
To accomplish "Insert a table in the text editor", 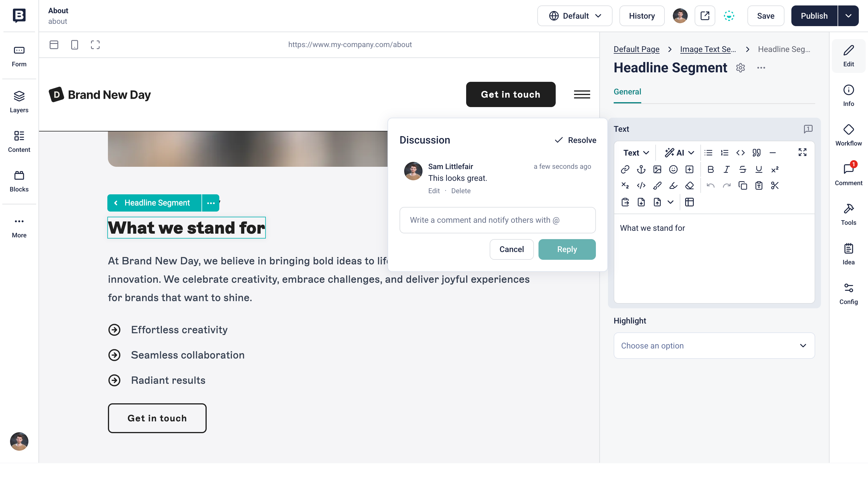I will [689, 202].
